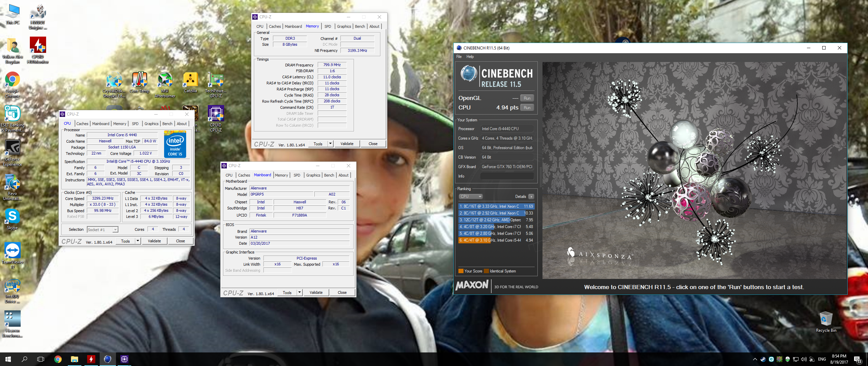Open the Cinebench Ranking CPU dropdown
The width and height of the screenshot is (868, 366).
pyautogui.click(x=471, y=197)
